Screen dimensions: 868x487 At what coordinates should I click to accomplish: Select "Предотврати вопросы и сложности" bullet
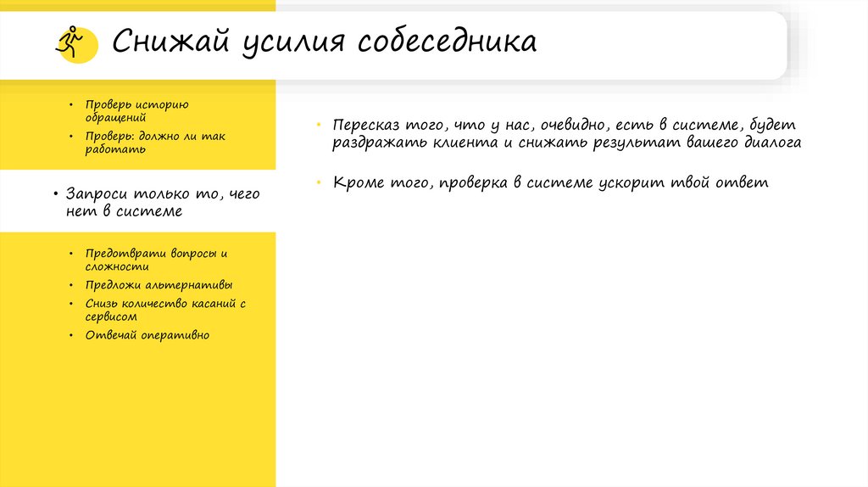click(156, 260)
